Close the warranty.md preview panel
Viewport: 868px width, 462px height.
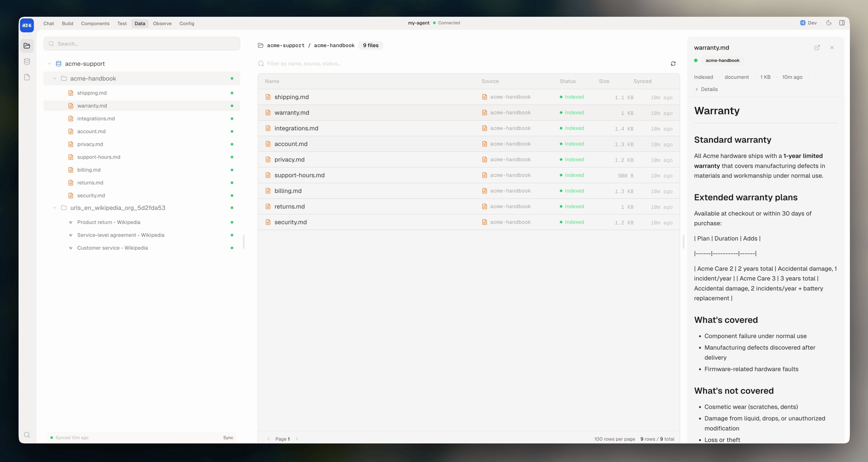(x=832, y=48)
